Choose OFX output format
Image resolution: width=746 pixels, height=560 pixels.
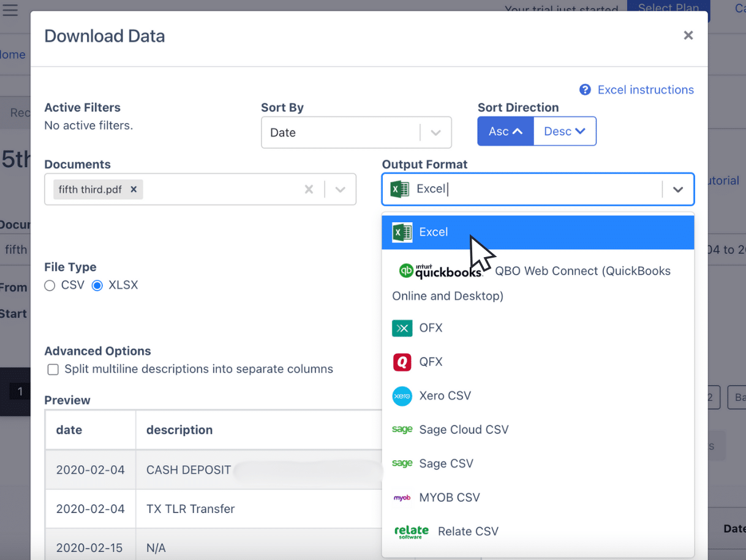pyautogui.click(x=538, y=328)
